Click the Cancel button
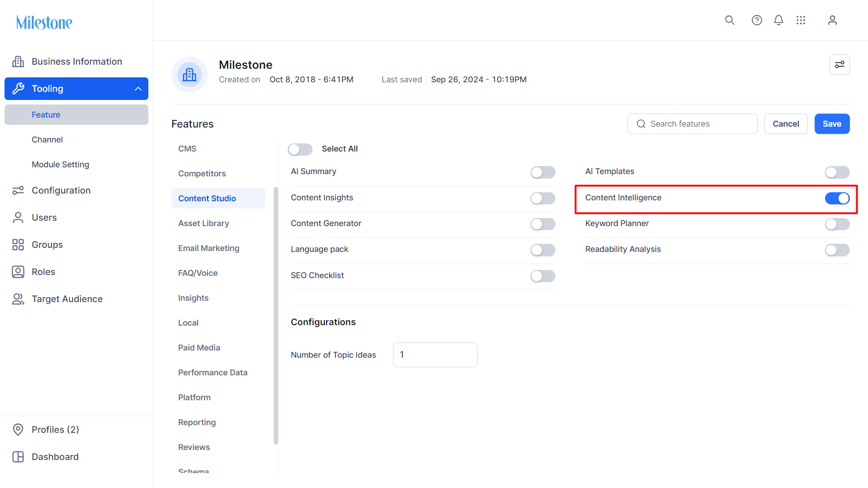This screenshot has width=868, height=488. coord(786,124)
